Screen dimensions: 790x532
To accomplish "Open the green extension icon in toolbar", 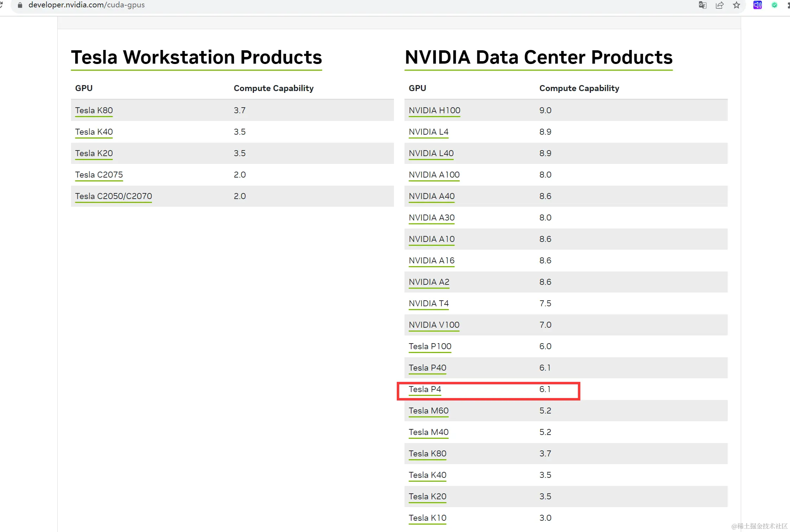I will [x=774, y=5].
